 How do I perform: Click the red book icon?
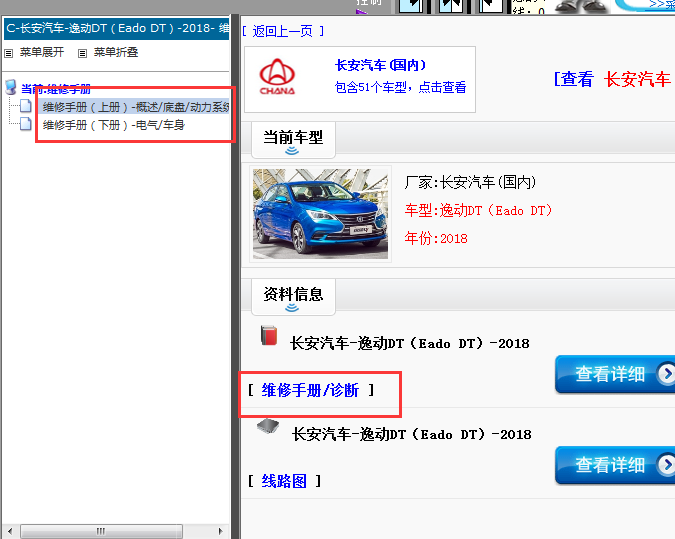(x=269, y=335)
